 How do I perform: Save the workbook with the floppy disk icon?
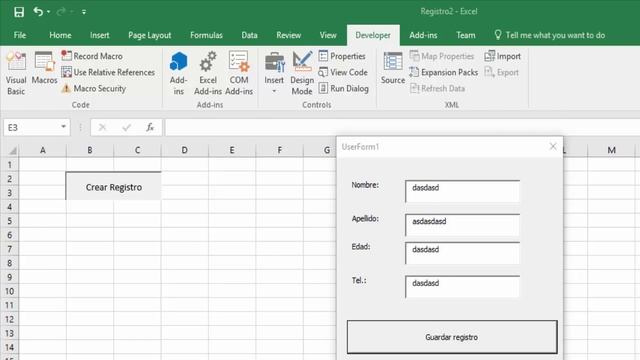pyautogui.click(x=19, y=12)
